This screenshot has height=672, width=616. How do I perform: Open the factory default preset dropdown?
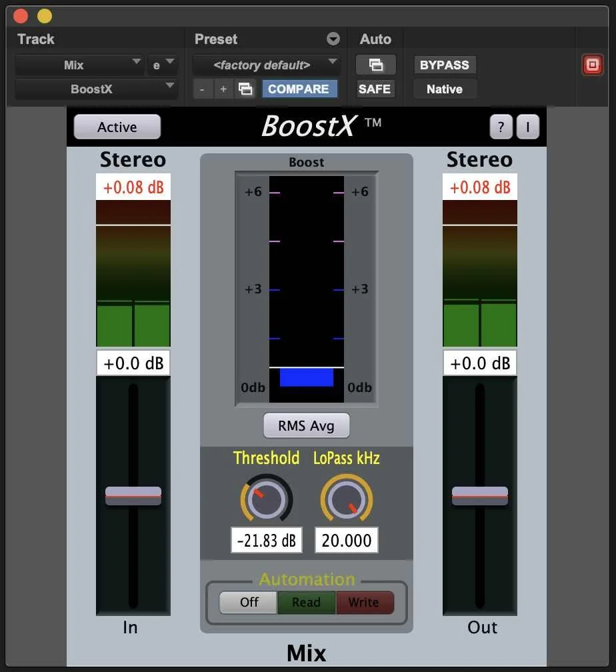tap(266, 65)
